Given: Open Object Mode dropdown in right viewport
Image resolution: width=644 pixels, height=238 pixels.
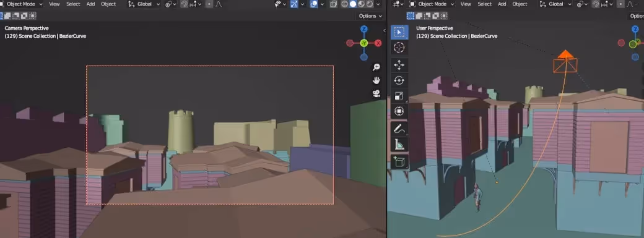Looking at the screenshot, I should click(432, 4).
